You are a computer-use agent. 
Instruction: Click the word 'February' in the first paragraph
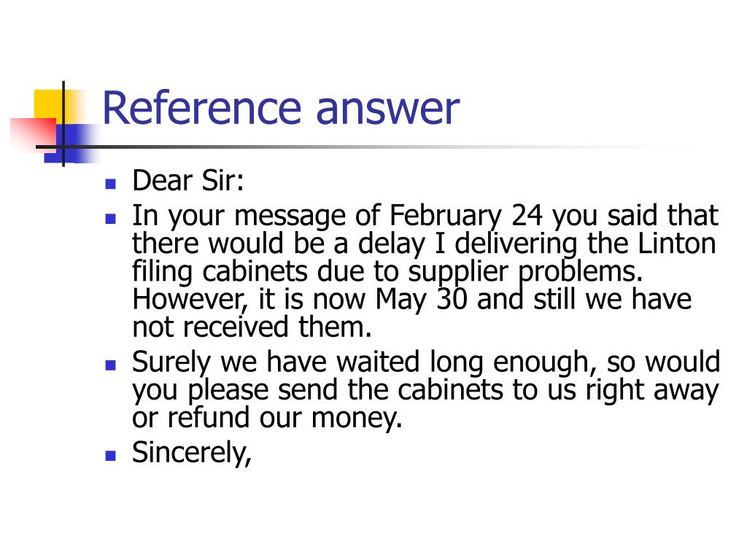pyautogui.click(x=446, y=216)
